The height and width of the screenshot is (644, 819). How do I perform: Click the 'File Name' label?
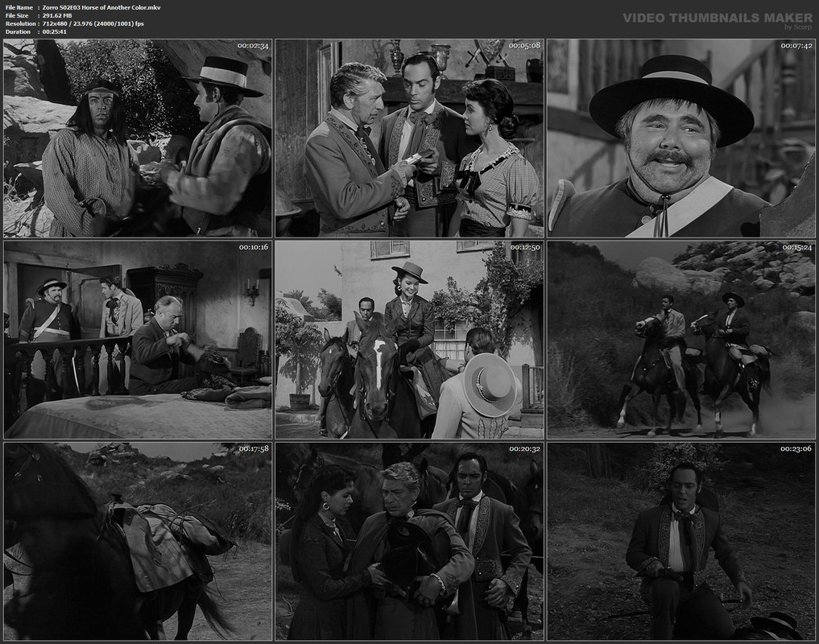point(19,7)
